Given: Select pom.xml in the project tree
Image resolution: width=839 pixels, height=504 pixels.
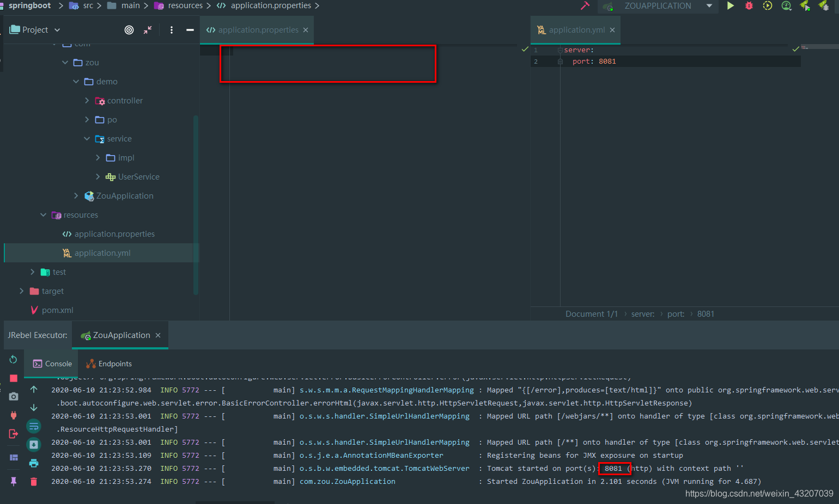Looking at the screenshot, I should click(x=57, y=310).
